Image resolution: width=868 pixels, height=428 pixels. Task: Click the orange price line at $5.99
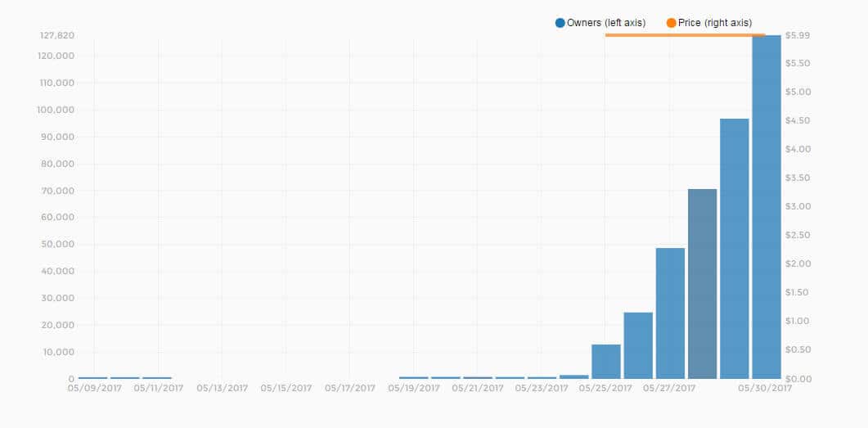click(686, 35)
